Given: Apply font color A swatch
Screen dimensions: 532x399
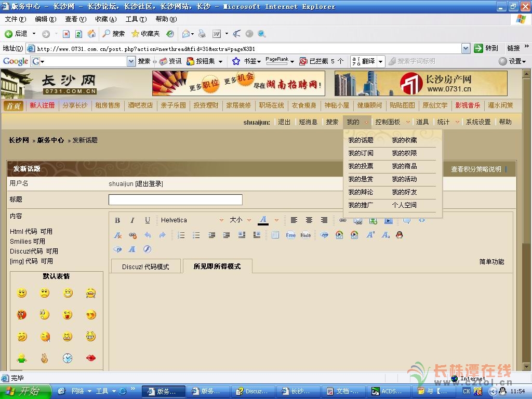Looking at the screenshot, I should pos(263,220).
